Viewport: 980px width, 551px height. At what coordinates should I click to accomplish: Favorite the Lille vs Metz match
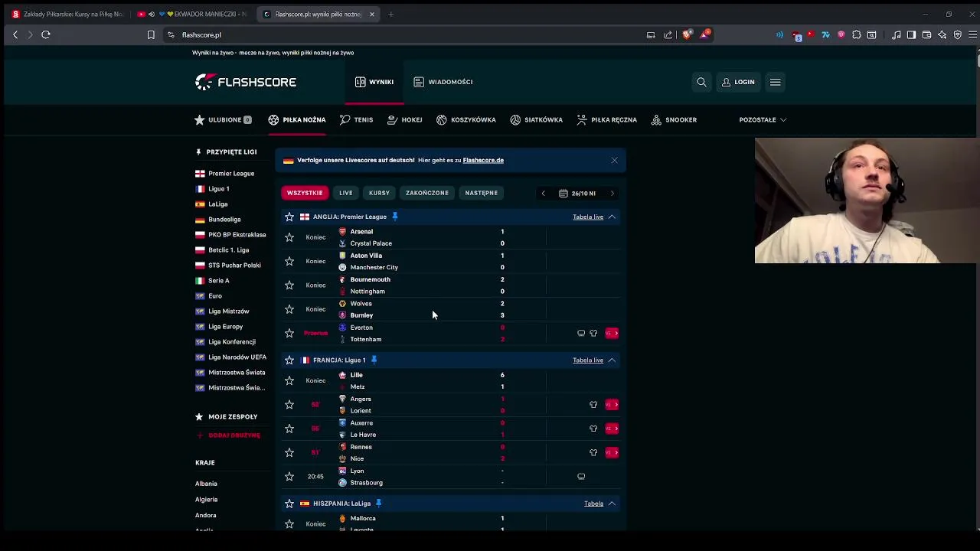click(289, 380)
